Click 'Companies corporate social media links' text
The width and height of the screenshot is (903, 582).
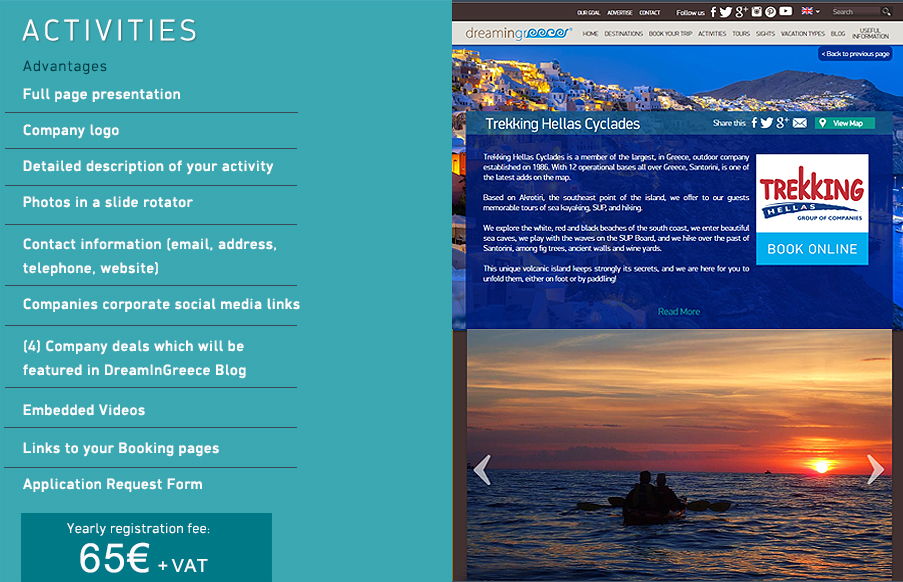click(161, 304)
